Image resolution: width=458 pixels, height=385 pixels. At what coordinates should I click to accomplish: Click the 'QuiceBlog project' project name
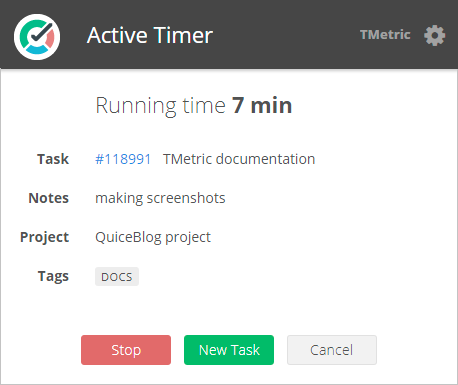153,237
